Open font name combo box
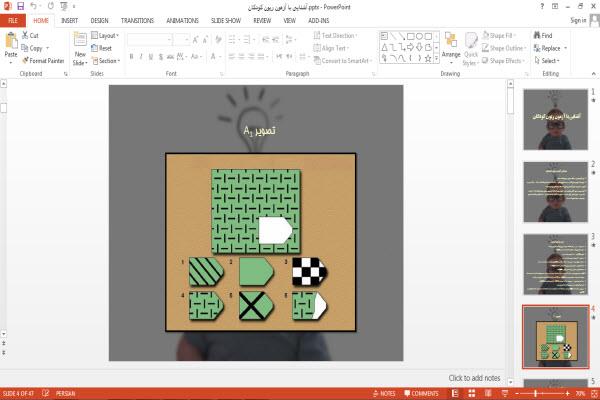 150,39
